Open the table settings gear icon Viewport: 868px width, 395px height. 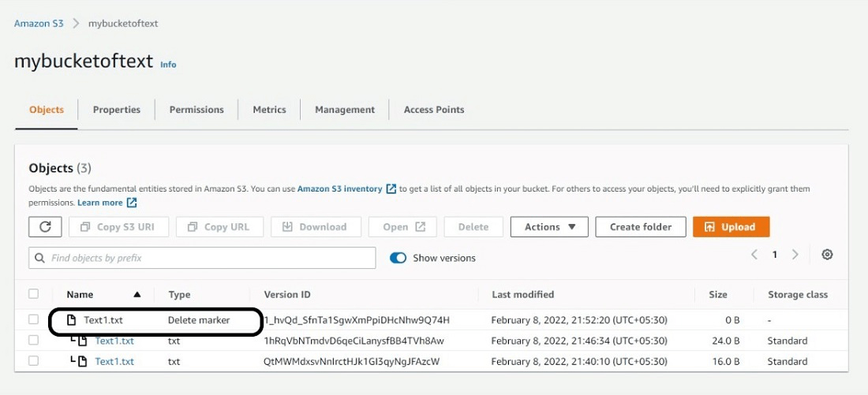(x=827, y=255)
